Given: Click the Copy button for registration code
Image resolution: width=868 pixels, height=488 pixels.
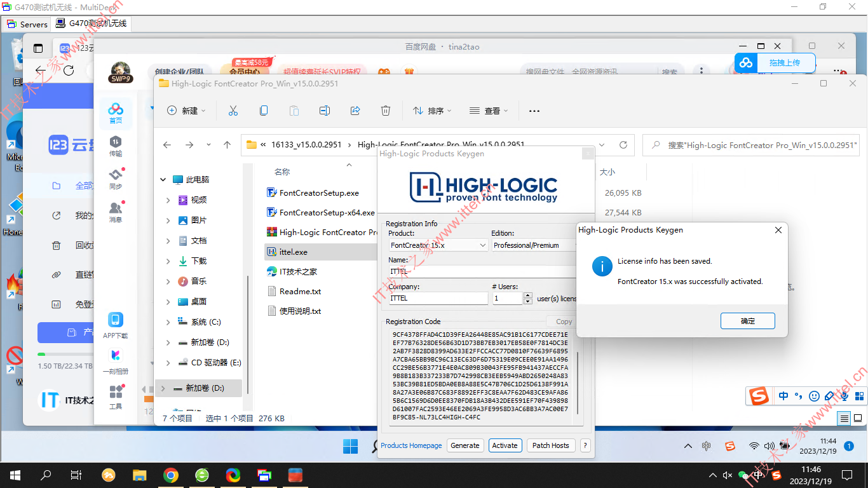Looking at the screenshot, I should pos(564,322).
